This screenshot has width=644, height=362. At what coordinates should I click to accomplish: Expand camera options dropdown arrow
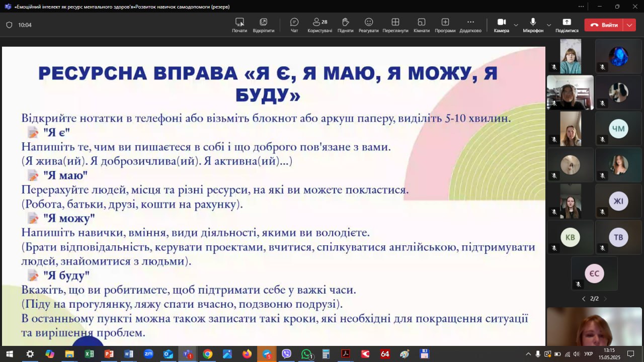click(516, 25)
